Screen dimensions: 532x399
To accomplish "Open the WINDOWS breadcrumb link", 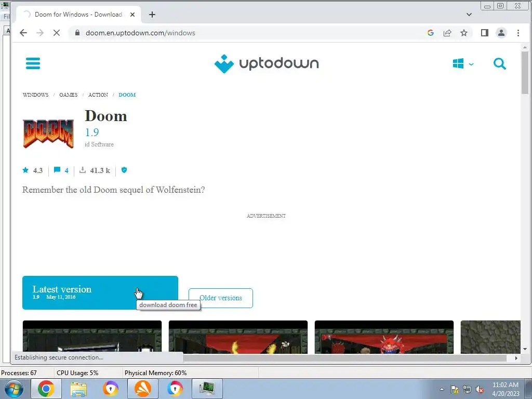I will (x=36, y=95).
